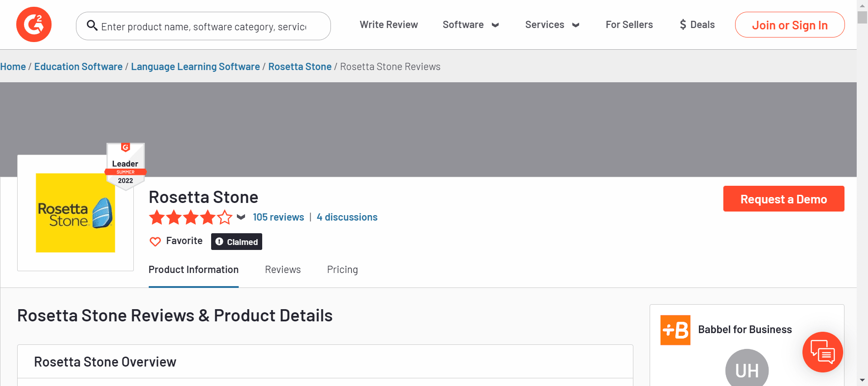The image size is (868, 386).
Task: Click the Claimed badge
Action: [236, 242]
